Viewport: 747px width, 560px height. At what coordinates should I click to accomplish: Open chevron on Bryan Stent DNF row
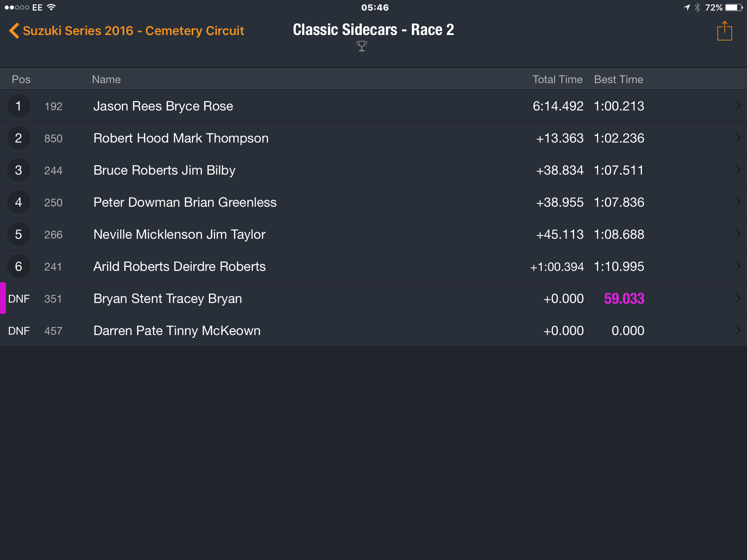[x=738, y=298]
